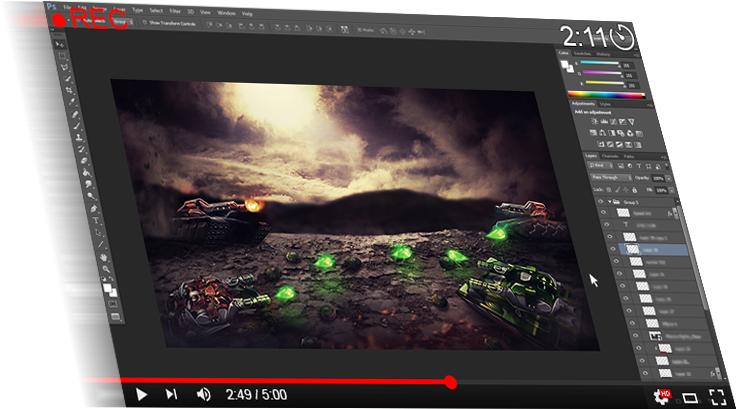Switch to the Swatches tab
The width and height of the screenshot is (736, 409).
582,54
